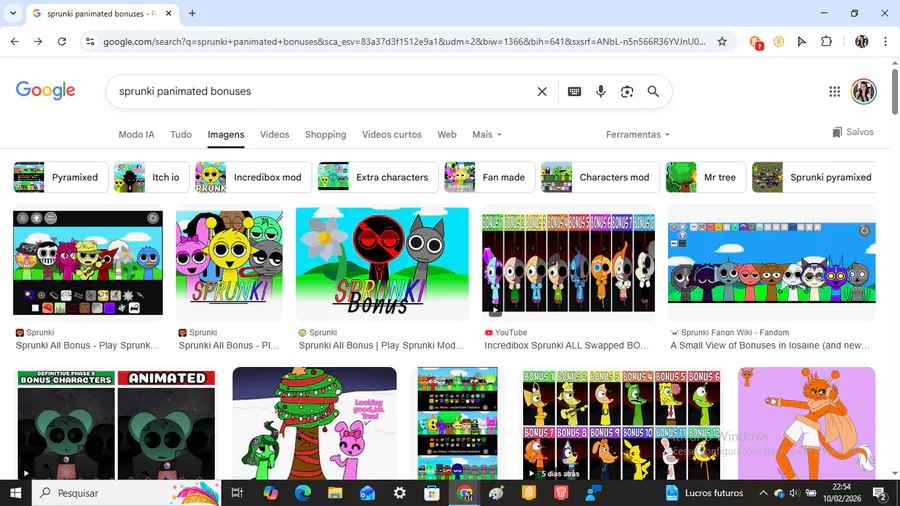Click the page vertical scrollbar
The height and width of the screenshot is (506, 900).
(895, 92)
